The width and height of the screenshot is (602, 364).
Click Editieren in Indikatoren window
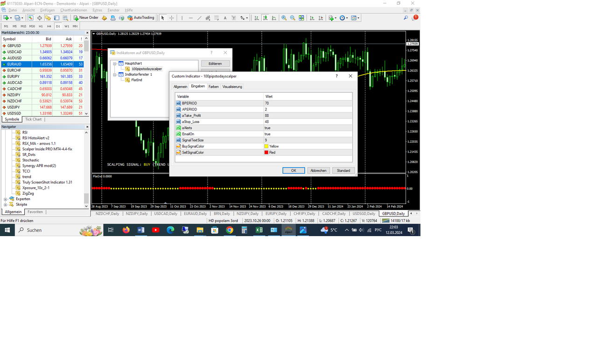pos(215,63)
